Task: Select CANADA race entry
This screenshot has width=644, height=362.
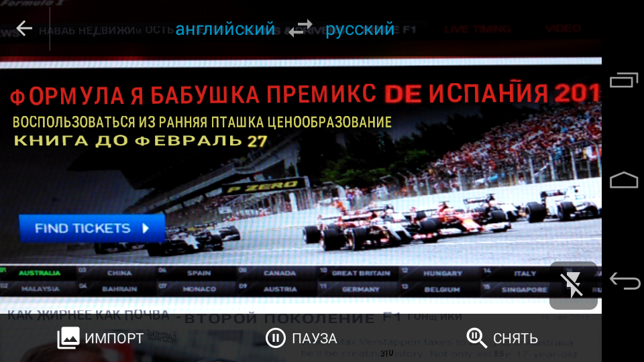Action: point(280,273)
